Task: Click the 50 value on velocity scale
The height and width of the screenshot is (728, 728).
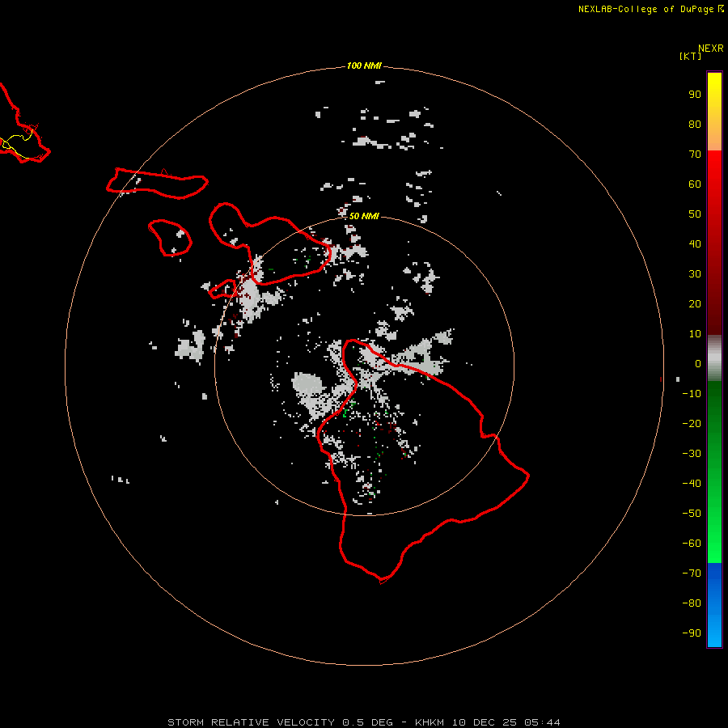Action: point(695,214)
